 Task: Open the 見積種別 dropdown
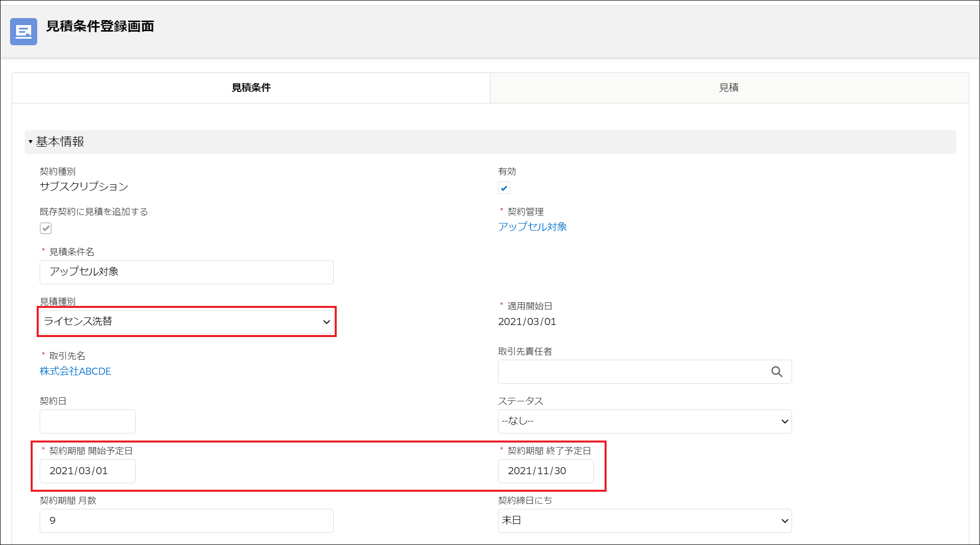(186, 321)
